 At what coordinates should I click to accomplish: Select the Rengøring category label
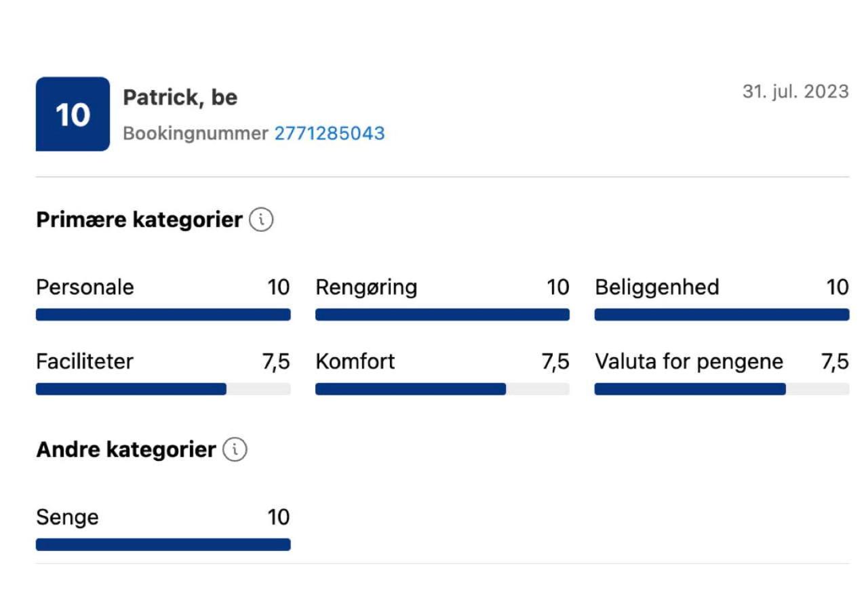pyautogui.click(x=366, y=287)
